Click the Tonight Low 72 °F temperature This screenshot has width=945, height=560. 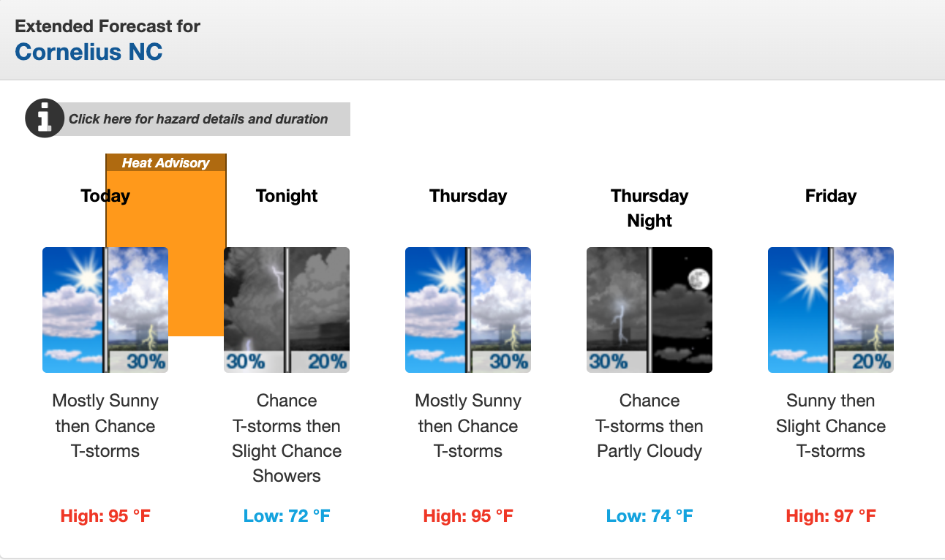(x=287, y=516)
